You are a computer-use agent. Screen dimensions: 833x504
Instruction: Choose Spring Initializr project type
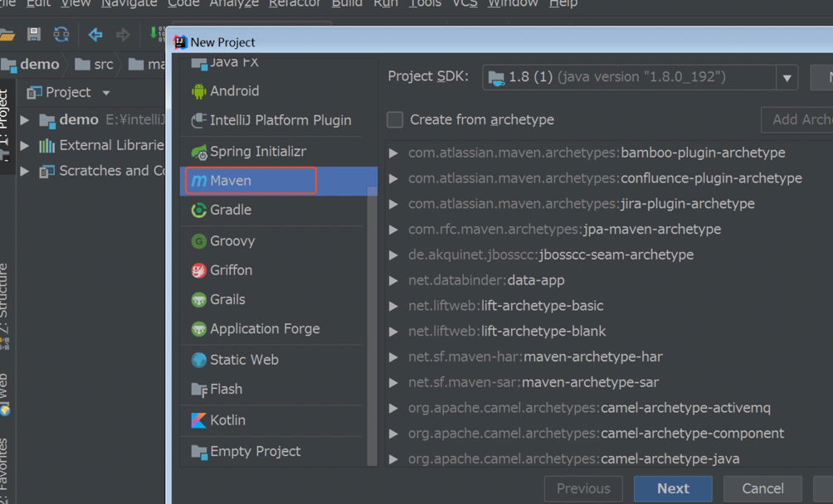279,151
